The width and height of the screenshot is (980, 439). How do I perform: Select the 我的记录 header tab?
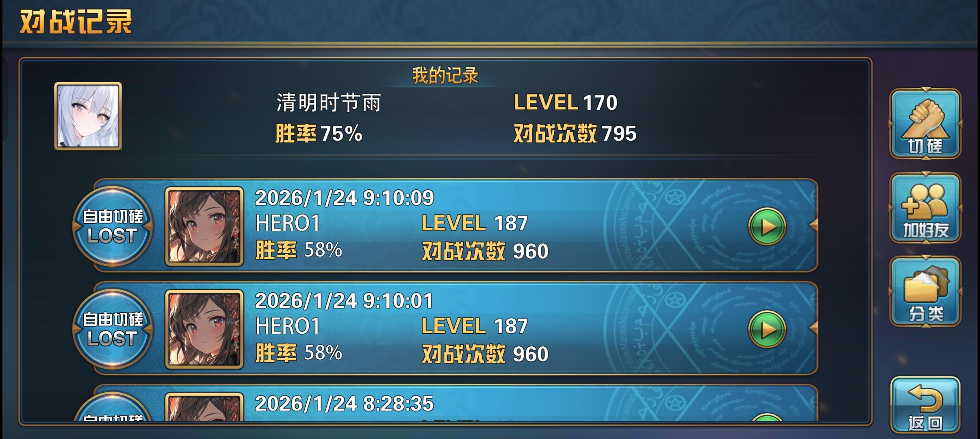446,76
